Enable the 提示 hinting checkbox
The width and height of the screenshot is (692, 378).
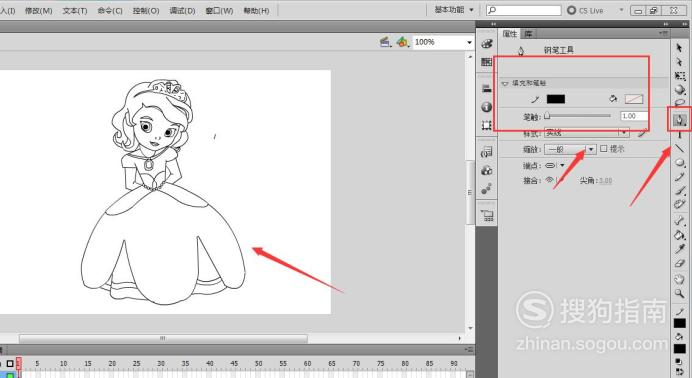(604, 149)
